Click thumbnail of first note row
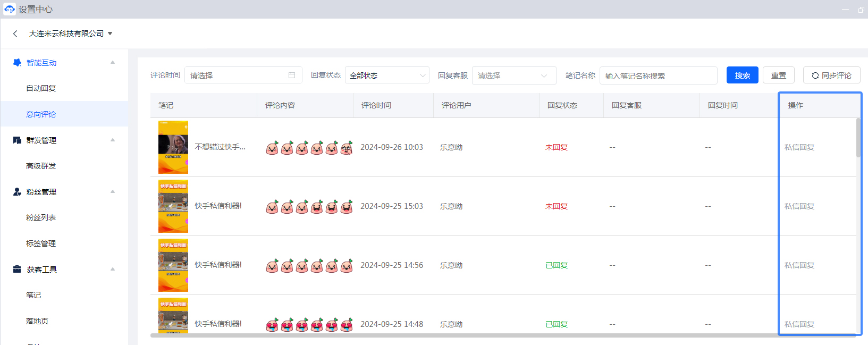868x345 pixels. tap(173, 147)
